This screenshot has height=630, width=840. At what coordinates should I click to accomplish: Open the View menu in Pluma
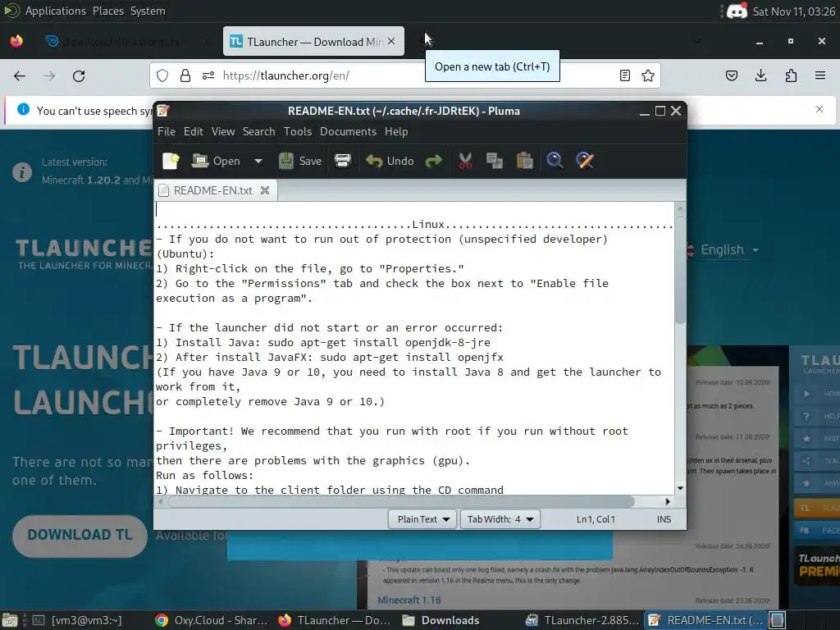[x=223, y=131]
